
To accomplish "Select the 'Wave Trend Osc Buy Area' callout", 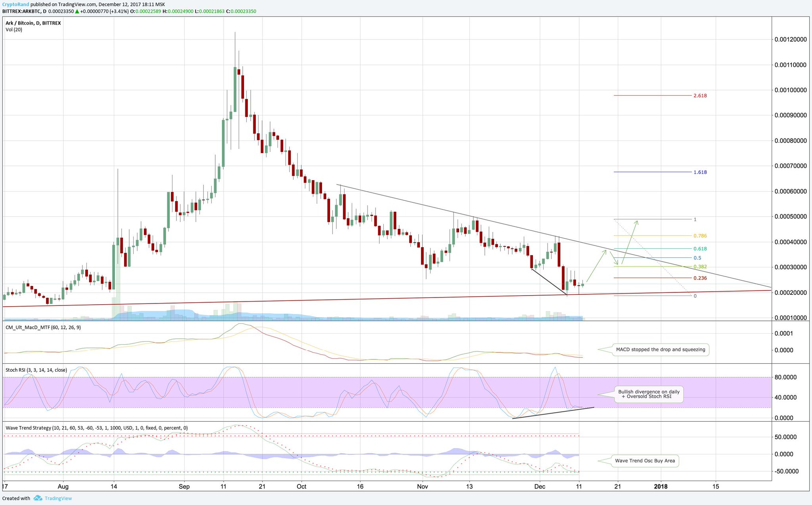I will coord(645,461).
